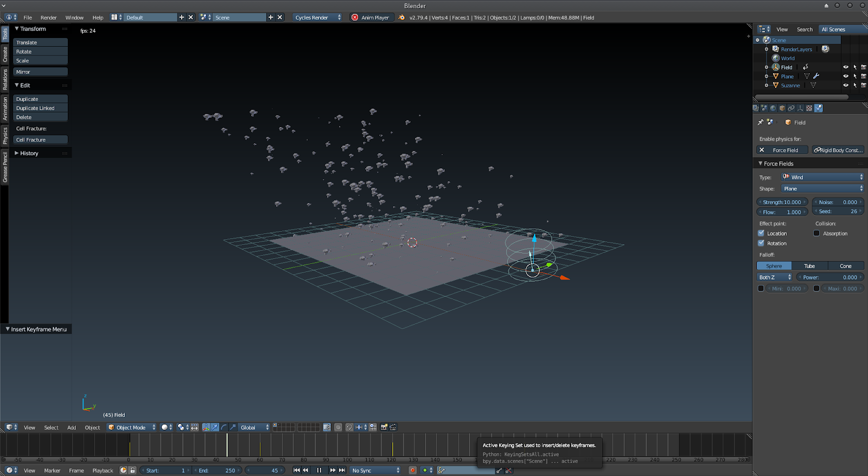Click the lock scene layers icon

pyautogui.click(x=327, y=427)
